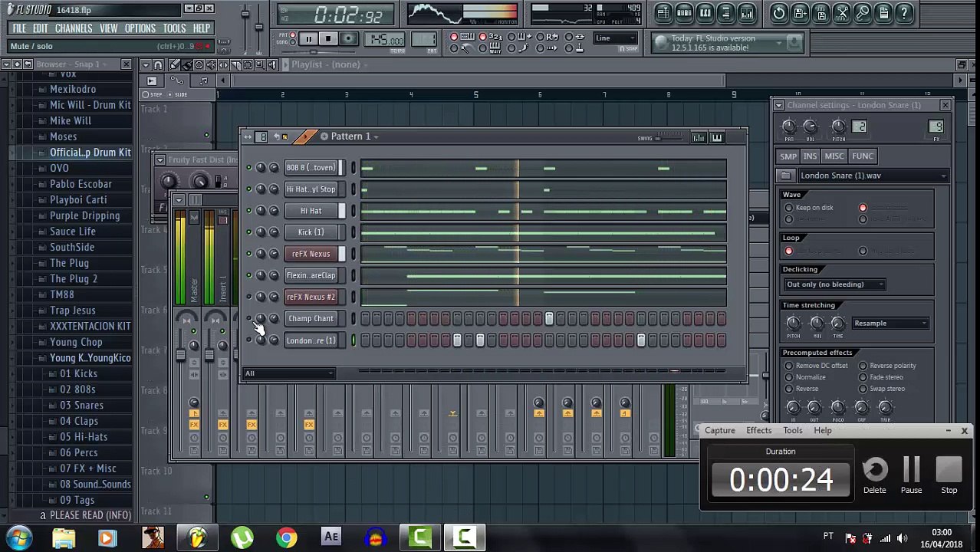This screenshot has width=980, height=552.
Task: Enable Keep on disk option
Action: tap(789, 208)
